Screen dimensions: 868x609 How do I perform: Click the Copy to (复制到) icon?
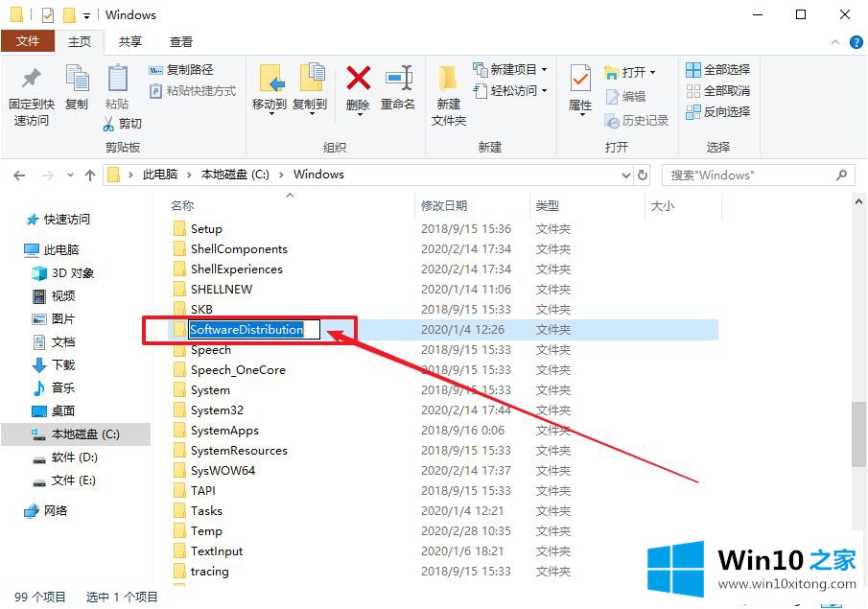(x=313, y=77)
